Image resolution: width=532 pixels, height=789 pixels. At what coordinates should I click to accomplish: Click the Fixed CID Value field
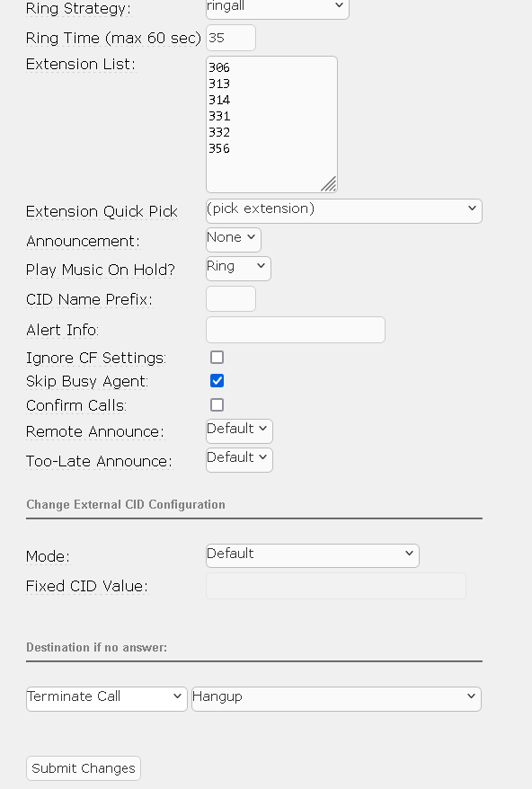336,586
